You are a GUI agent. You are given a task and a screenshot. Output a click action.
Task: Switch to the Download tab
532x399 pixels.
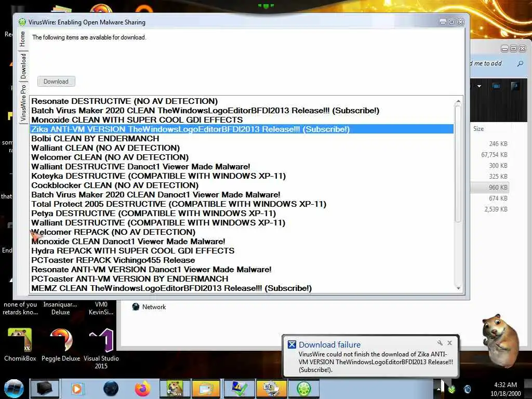23,66
